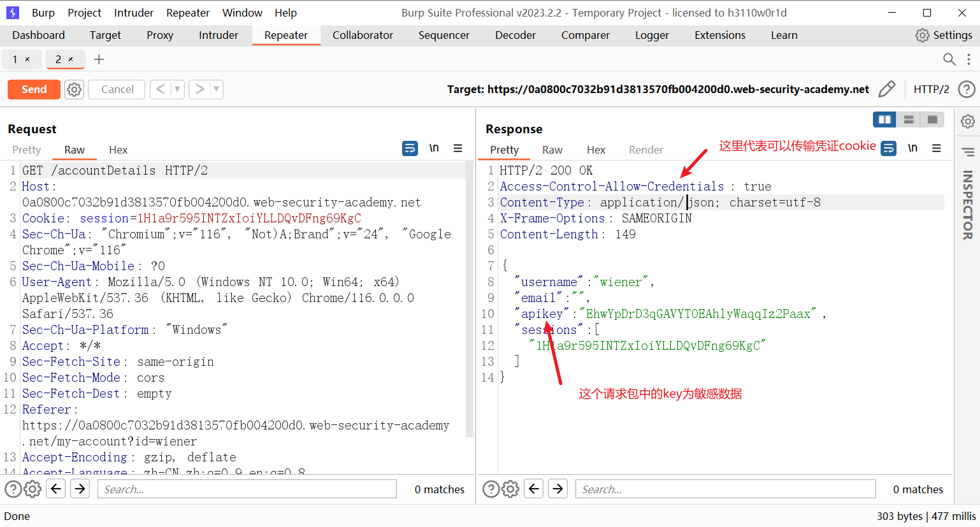Screen dimensions: 980x527
Task: Toggle word wrap in Request editor
Action: [410, 148]
